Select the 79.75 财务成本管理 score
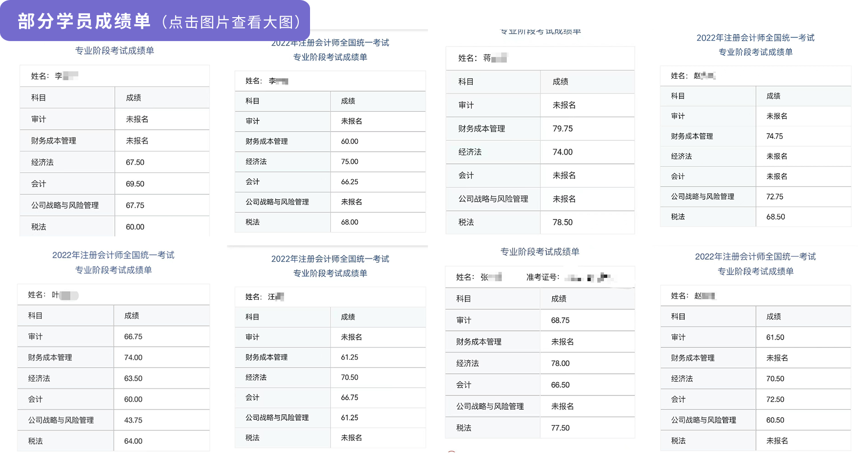 (x=562, y=129)
